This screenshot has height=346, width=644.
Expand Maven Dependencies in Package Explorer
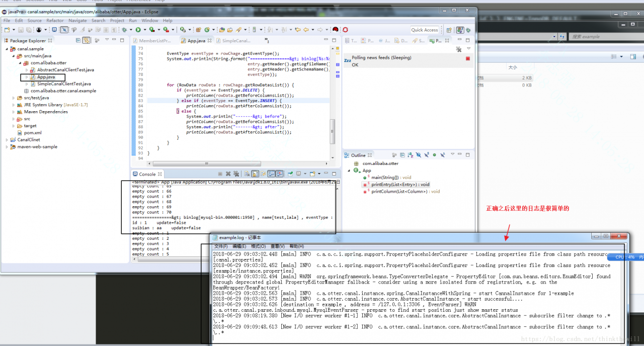click(x=13, y=112)
